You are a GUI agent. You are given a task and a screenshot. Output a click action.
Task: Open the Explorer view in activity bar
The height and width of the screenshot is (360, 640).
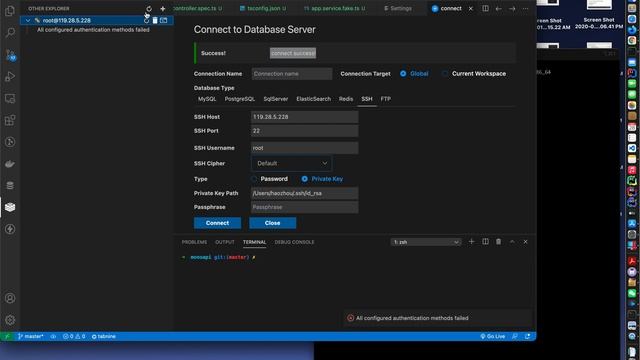click(x=10, y=11)
